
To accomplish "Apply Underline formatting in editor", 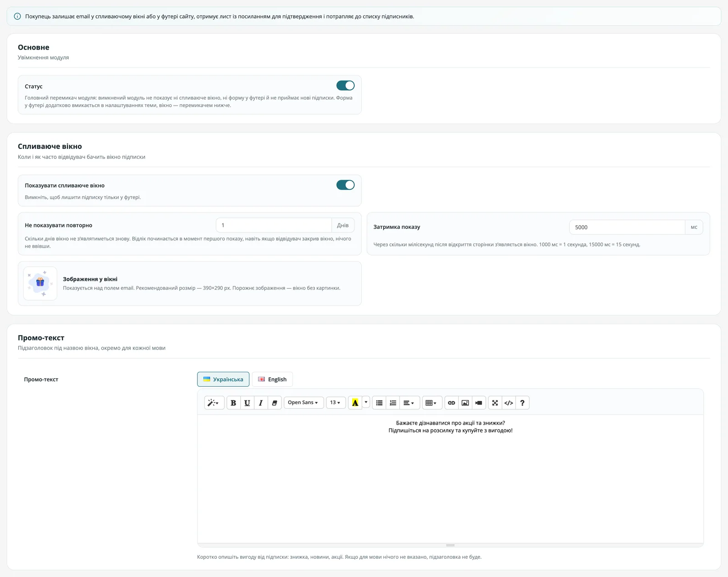I will (x=247, y=403).
